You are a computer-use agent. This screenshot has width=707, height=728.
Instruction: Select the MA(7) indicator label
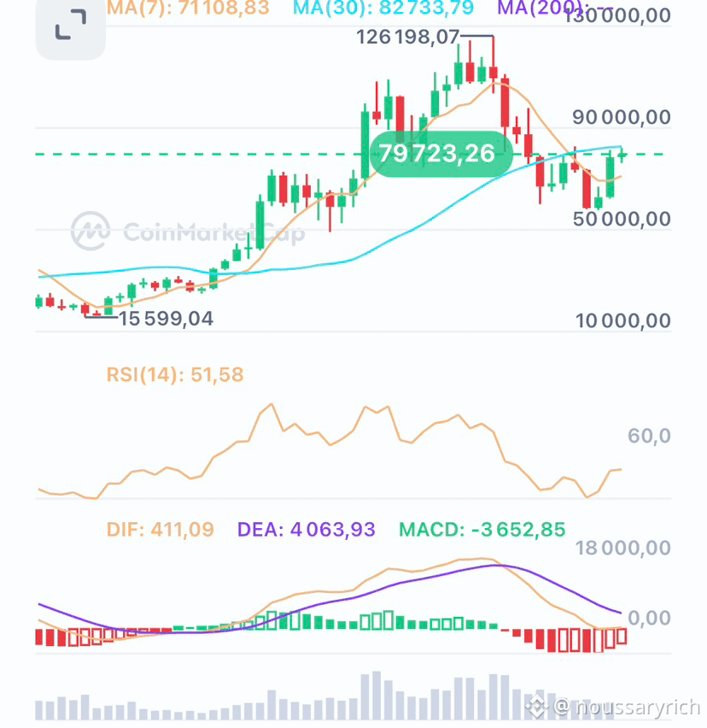[188, 8]
